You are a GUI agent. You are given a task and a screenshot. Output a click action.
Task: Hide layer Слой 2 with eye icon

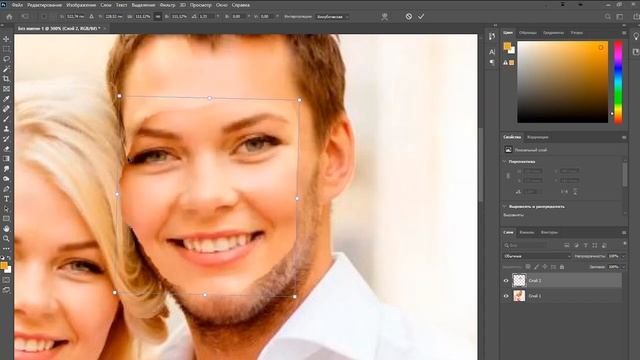[506, 281]
